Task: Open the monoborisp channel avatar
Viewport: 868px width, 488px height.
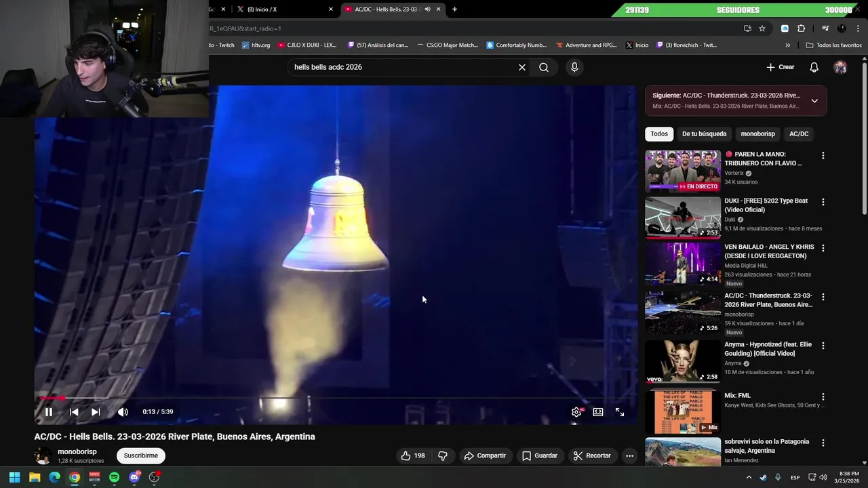Action: point(43,456)
